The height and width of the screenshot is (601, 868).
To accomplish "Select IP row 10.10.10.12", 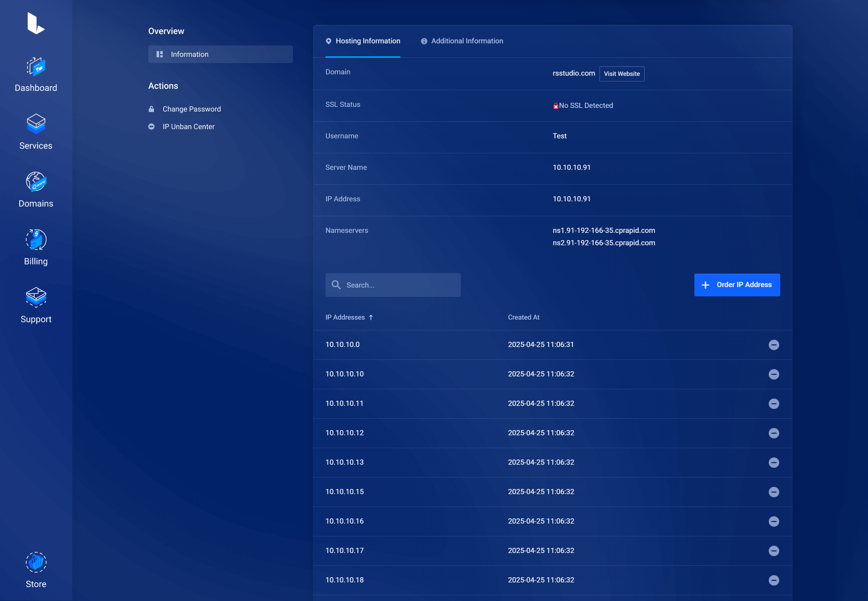I will (x=552, y=433).
